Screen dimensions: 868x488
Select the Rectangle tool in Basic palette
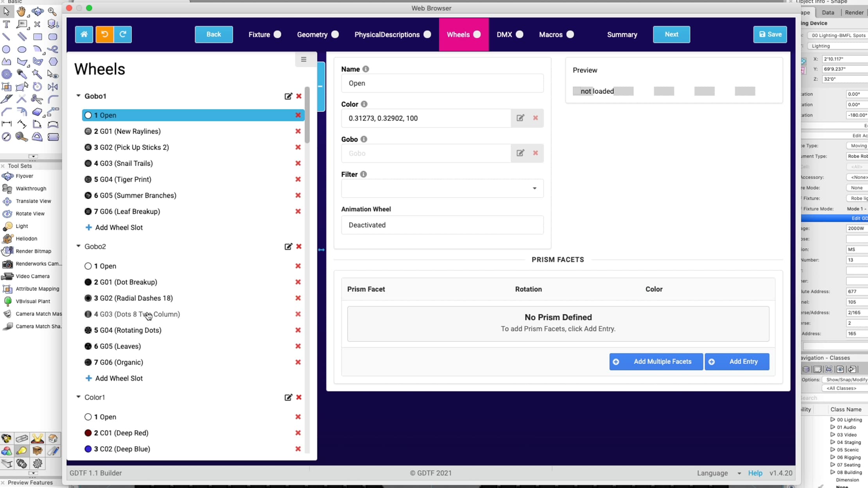click(38, 37)
